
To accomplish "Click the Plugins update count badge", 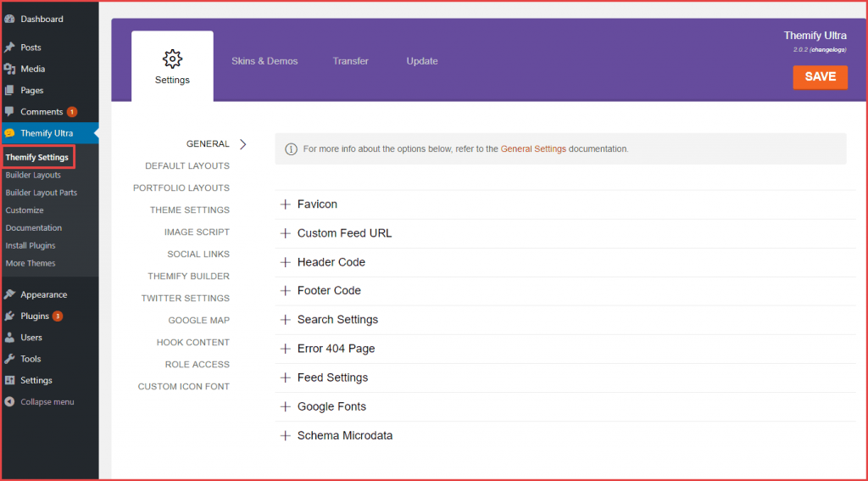I will click(x=58, y=316).
